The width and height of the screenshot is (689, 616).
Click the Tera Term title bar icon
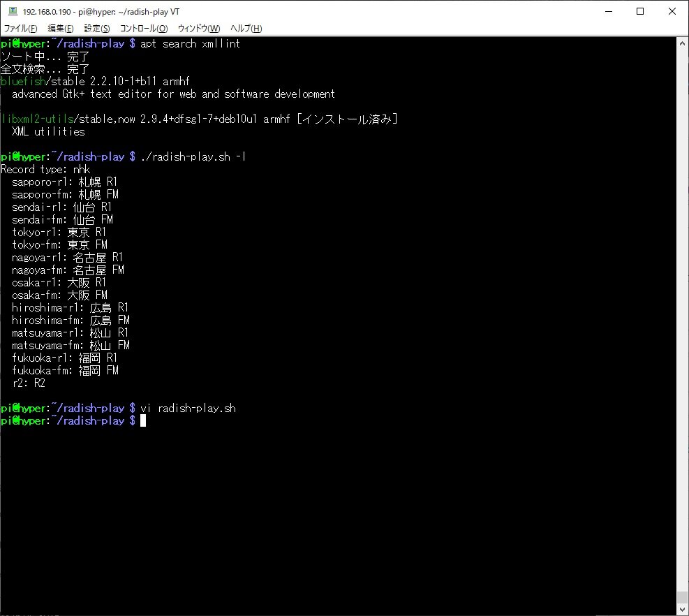[x=13, y=11]
